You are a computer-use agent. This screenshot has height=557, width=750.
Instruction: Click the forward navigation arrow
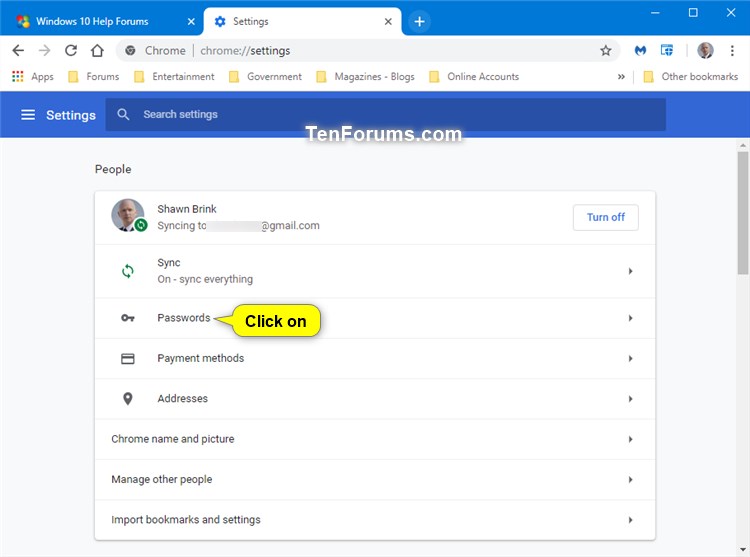44,51
